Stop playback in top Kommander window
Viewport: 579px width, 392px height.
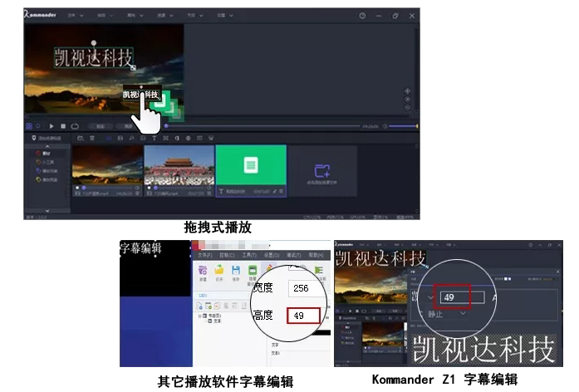point(63,126)
